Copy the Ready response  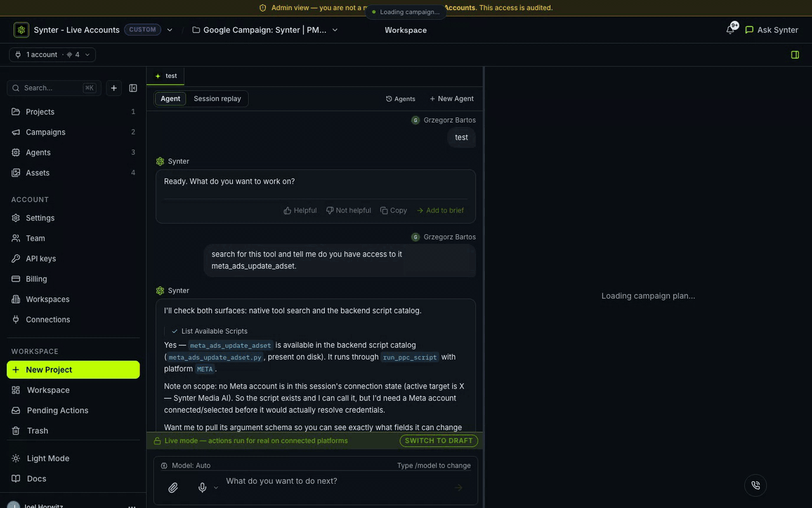tap(393, 211)
